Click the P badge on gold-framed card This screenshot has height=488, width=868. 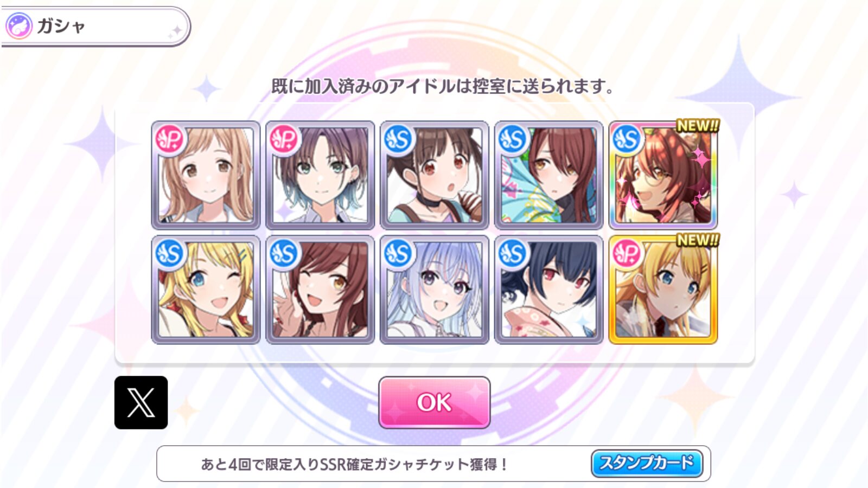click(x=628, y=254)
